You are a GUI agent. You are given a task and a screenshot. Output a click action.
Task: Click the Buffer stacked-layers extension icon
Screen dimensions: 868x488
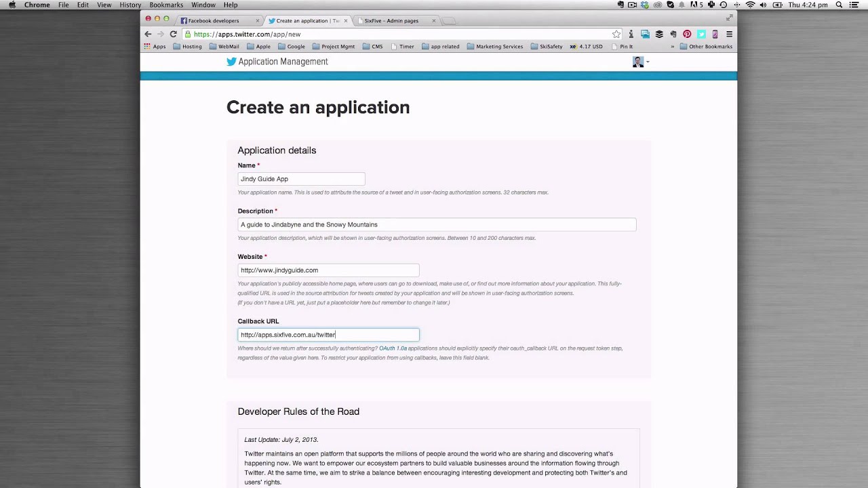coord(659,34)
